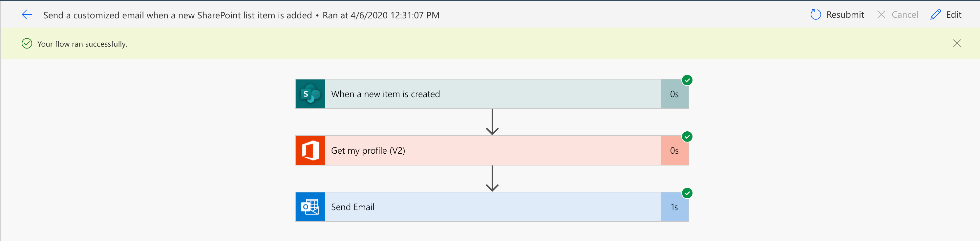Image resolution: width=980 pixels, height=241 pixels.
Task: Select the success badge on Get my profile
Action: point(688,136)
